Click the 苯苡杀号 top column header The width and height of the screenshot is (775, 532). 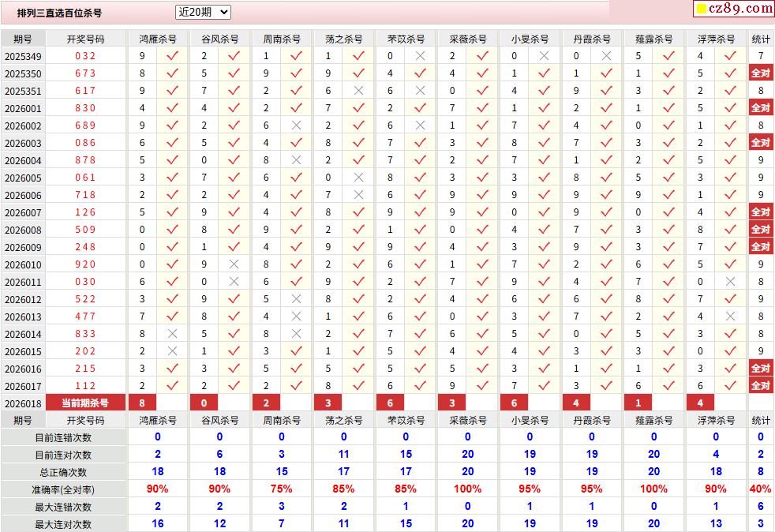pos(406,39)
